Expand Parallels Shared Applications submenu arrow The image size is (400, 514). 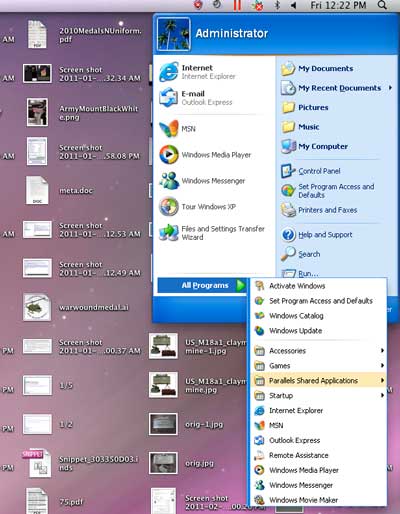point(382,380)
